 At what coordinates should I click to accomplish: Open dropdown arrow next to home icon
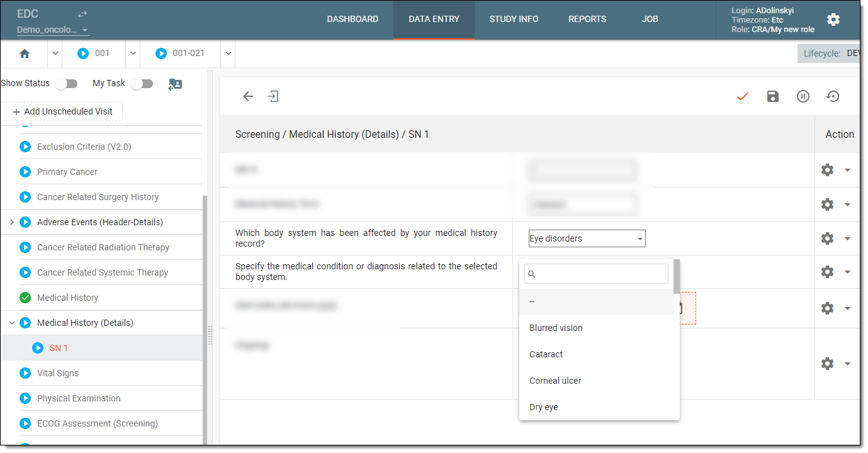tap(55, 53)
